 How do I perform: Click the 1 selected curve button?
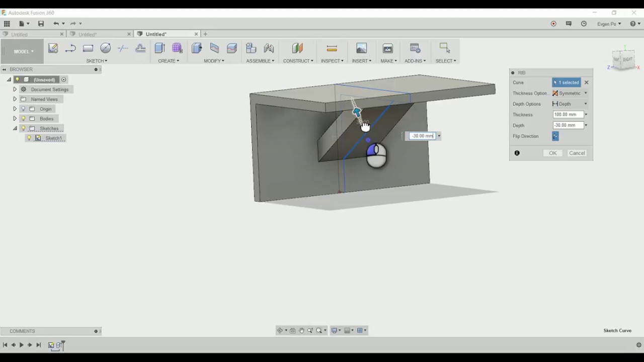tap(566, 82)
